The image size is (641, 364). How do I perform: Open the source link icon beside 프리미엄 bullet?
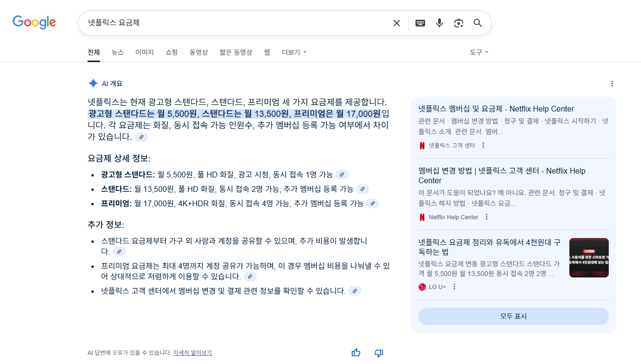[373, 203]
